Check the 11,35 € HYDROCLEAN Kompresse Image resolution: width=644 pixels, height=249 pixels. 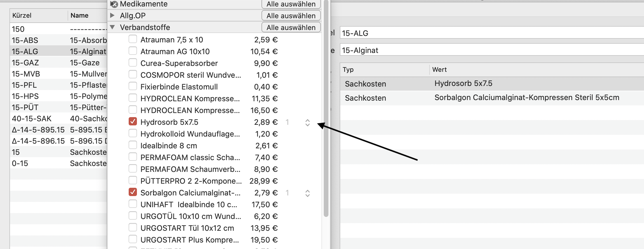133,98
